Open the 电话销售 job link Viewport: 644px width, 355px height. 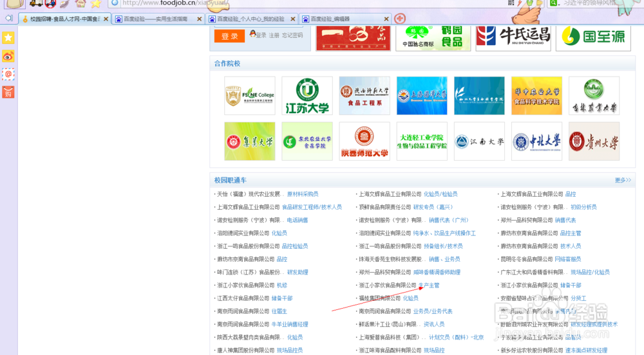(298, 220)
